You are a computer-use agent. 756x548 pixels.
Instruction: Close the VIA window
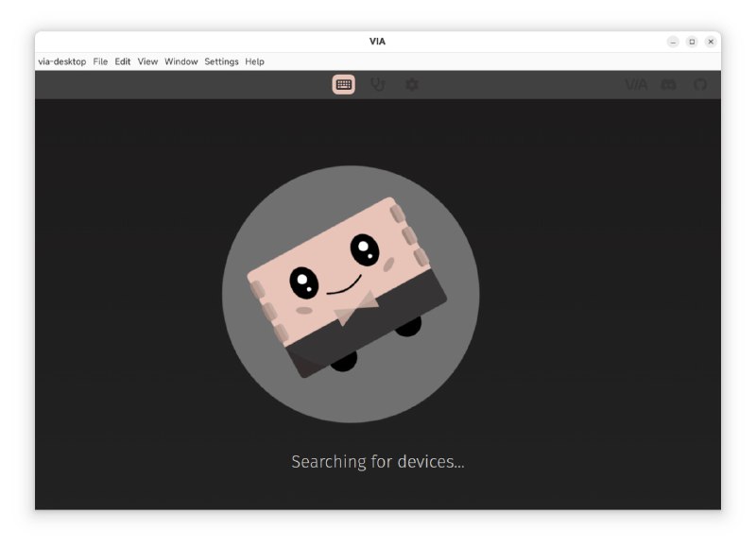(x=711, y=42)
